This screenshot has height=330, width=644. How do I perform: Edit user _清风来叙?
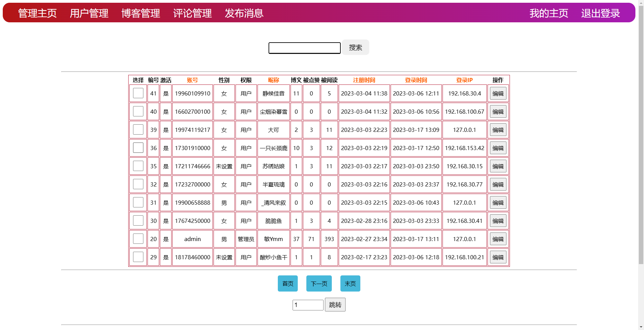point(498,203)
